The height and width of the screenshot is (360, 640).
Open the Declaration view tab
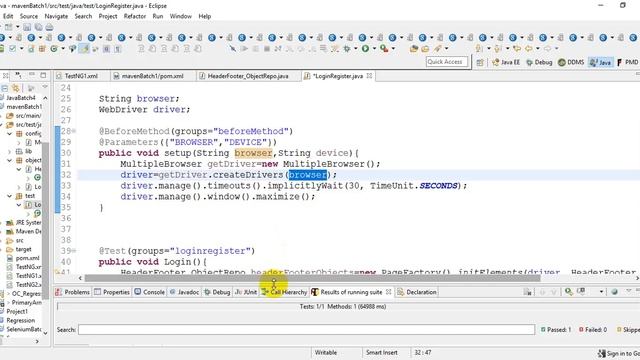tap(417, 292)
